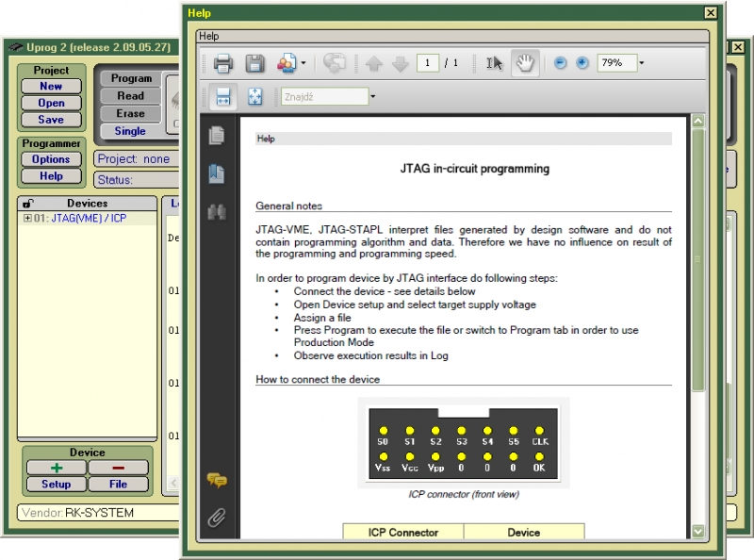The height and width of the screenshot is (560, 754).
Task: Click the Read button in Uprog
Action: tap(131, 96)
